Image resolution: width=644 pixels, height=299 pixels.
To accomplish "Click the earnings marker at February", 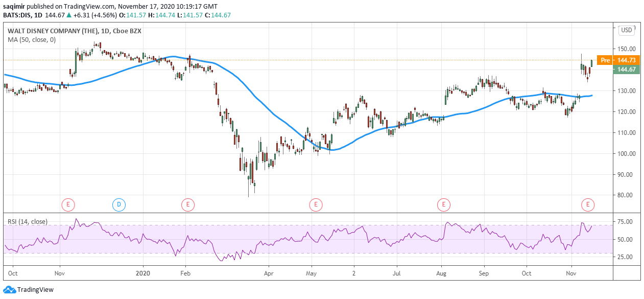I will 188,205.
